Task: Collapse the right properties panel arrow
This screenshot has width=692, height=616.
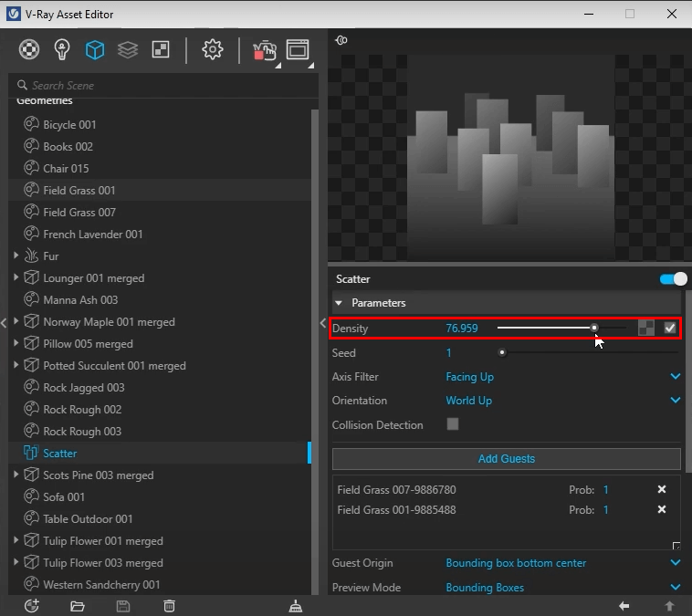Action: click(323, 322)
